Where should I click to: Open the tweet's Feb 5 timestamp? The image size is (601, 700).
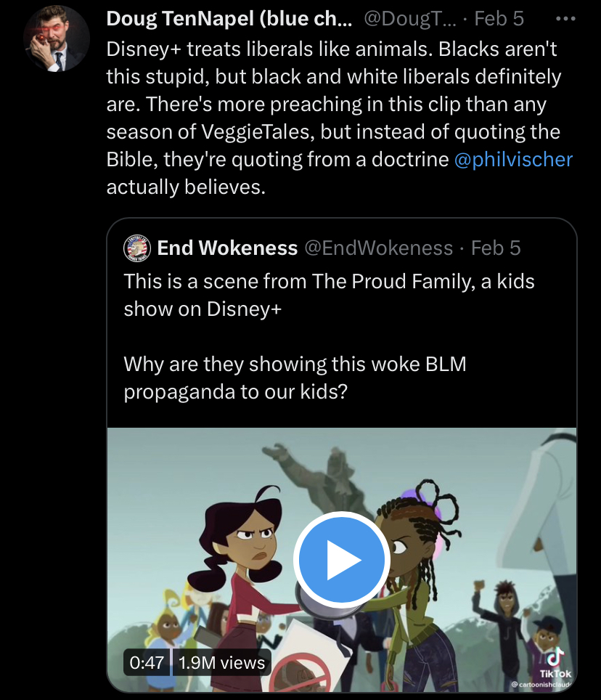[499, 19]
